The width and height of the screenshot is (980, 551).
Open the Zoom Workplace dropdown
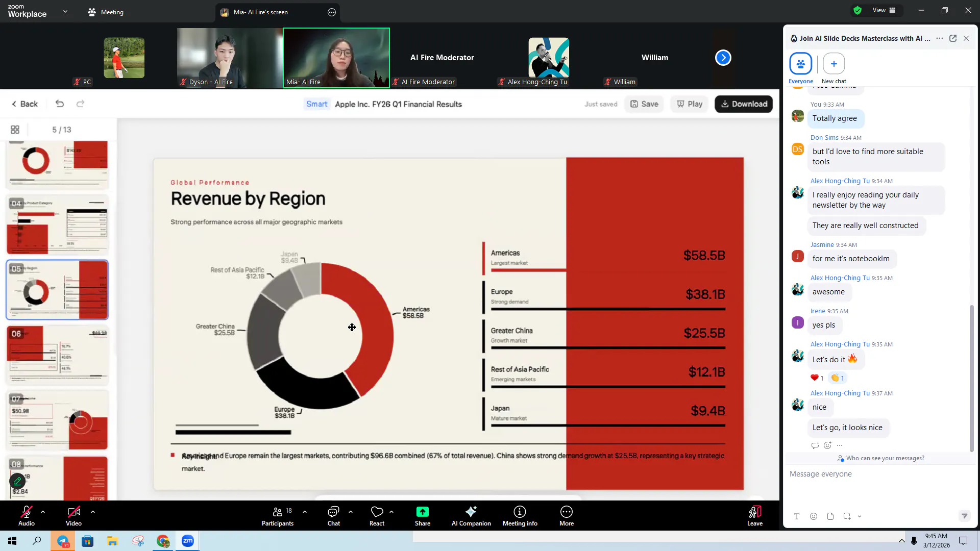click(x=65, y=11)
